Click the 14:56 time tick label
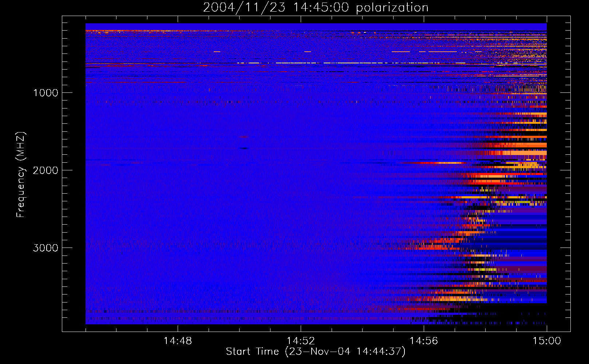Viewport: 589px width, 364px height. click(424, 341)
